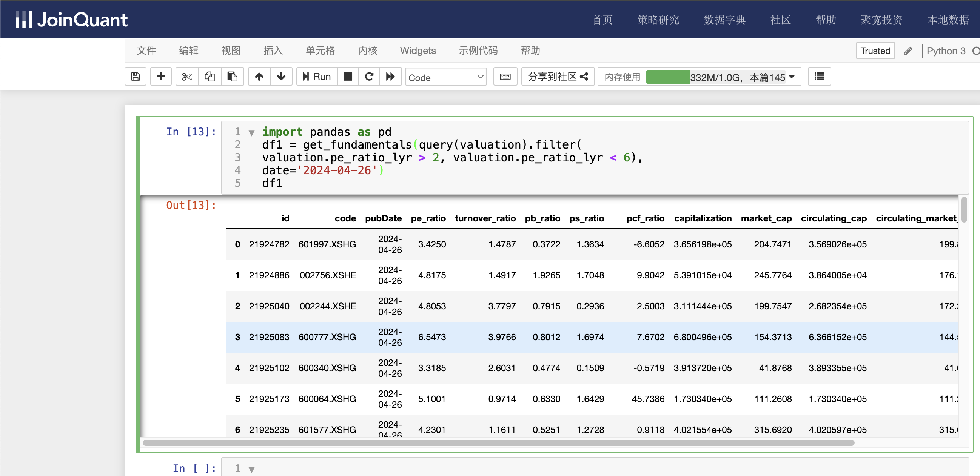Copy the selected cell via the copy icon
980x476 pixels.
[x=210, y=77]
